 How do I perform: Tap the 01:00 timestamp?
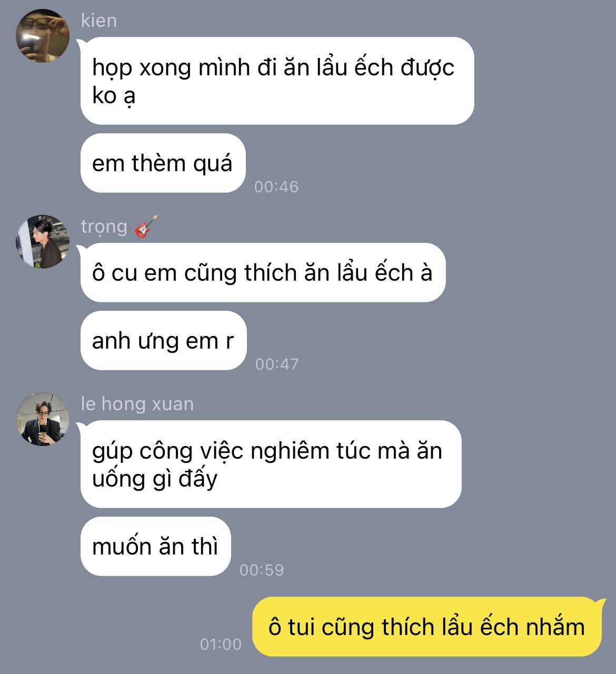(221, 644)
